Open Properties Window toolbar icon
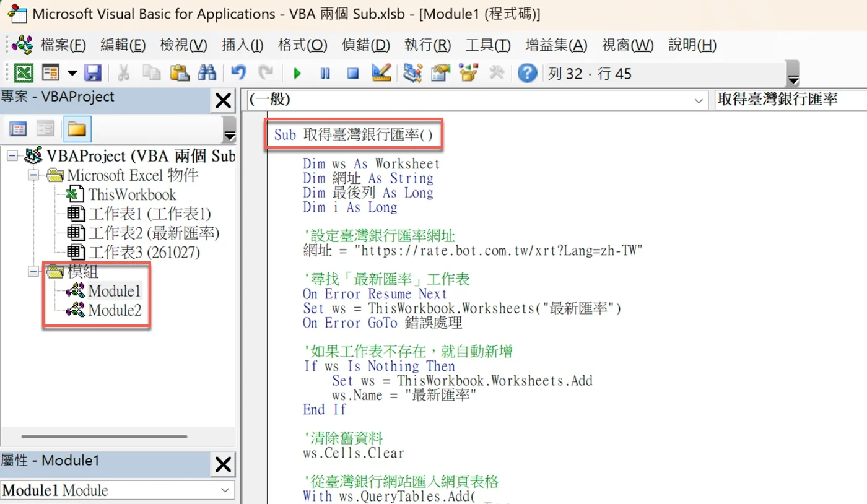The width and height of the screenshot is (867, 504). point(440,74)
